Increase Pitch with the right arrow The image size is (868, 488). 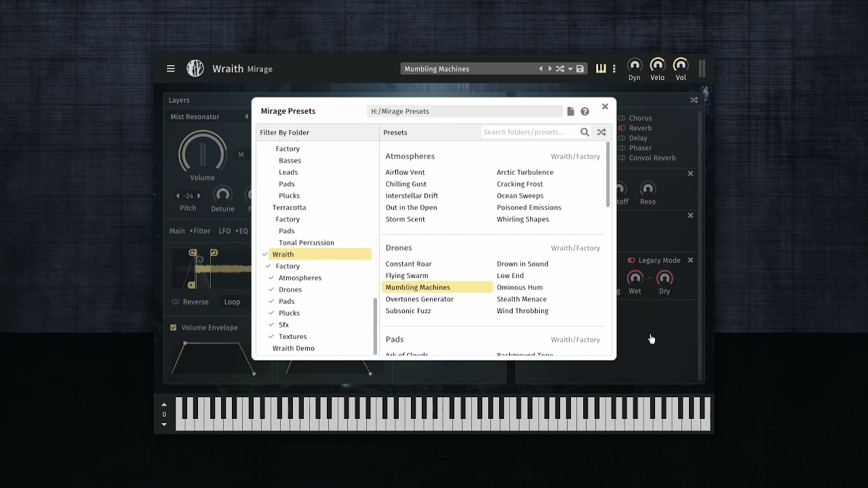(x=199, y=196)
